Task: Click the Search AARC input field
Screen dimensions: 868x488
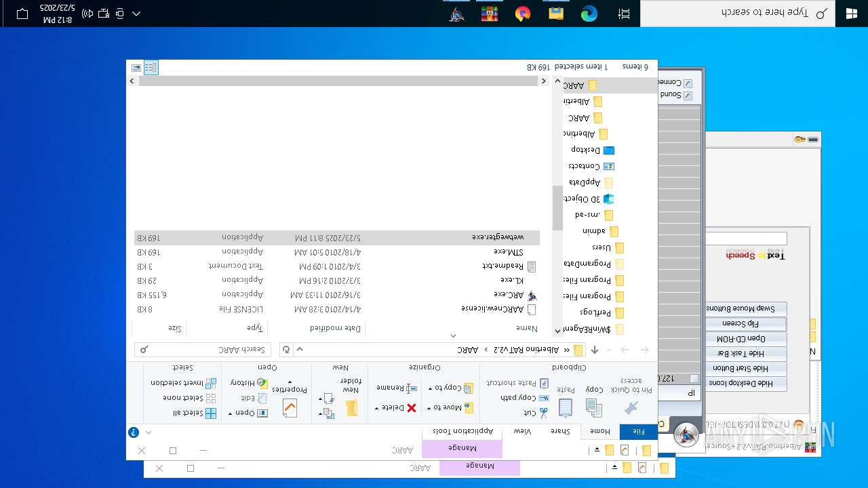Action: pos(203,350)
